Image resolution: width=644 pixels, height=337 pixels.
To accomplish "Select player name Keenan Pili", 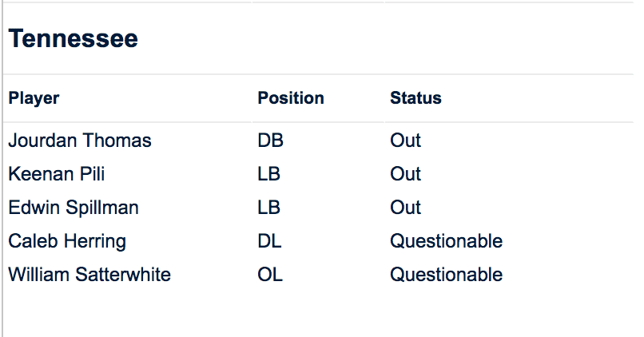I will pyautogui.click(x=57, y=175).
